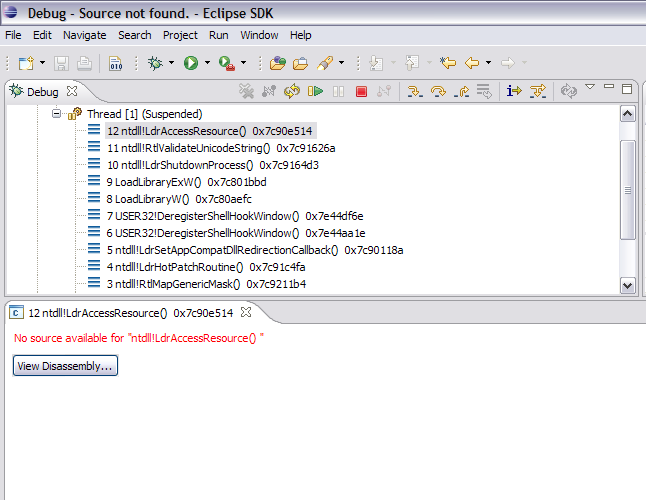Click the first open-folder icon with purple ball
The height and width of the screenshot is (500, 646).
coord(278,63)
